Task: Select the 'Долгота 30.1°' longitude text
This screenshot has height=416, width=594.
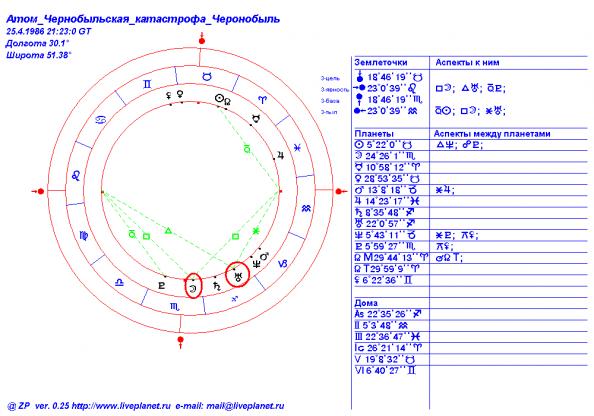Action: point(37,43)
